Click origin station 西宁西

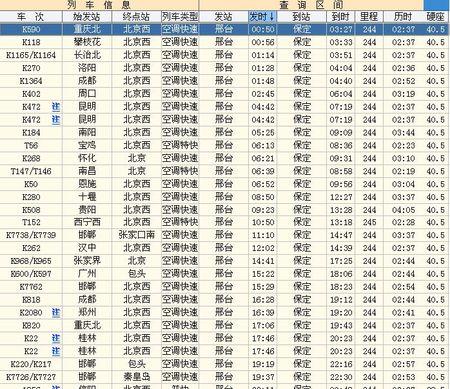point(87,222)
